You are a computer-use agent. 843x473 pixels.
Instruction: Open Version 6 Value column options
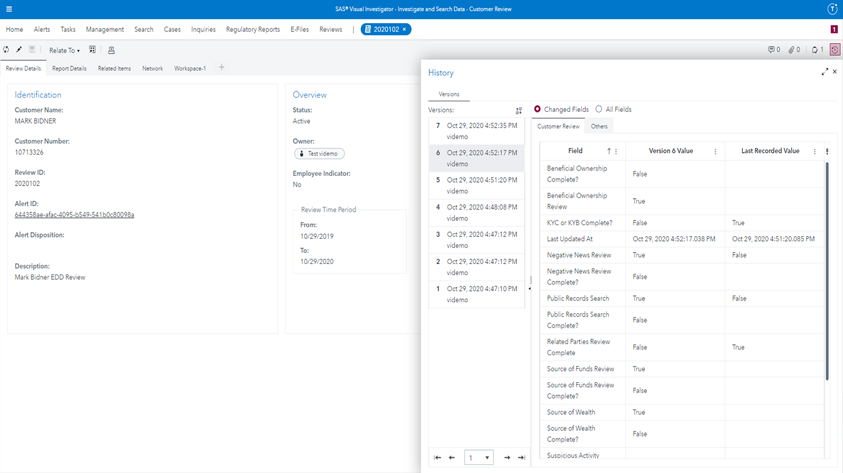pos(715,151)
